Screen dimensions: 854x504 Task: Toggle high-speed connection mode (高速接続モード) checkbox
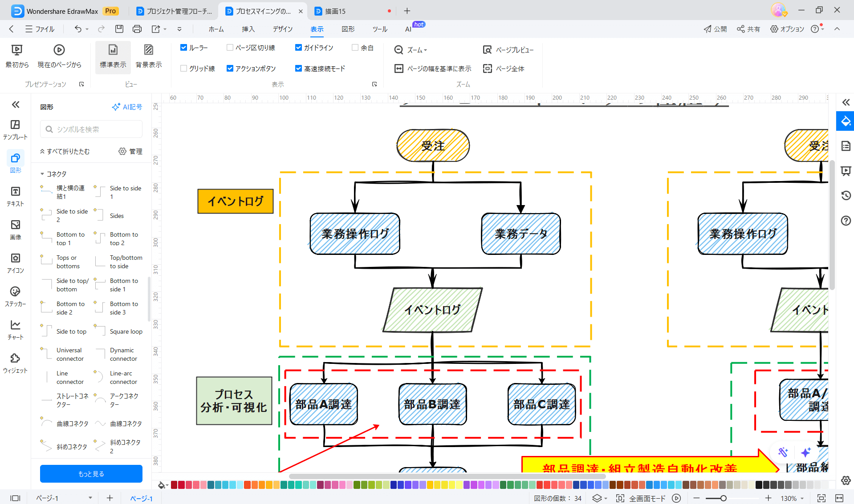pos(298,69)
